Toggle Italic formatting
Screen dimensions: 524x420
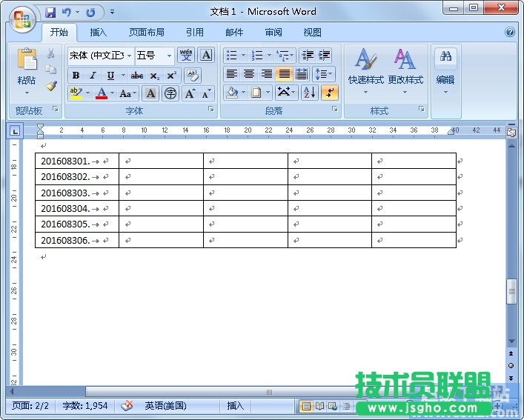[93, 76]
